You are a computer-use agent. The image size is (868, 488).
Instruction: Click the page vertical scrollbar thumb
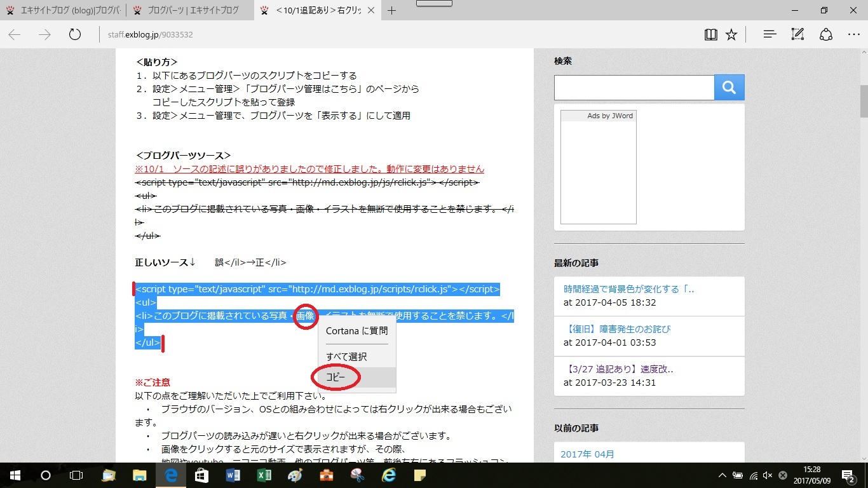pyautogui.click(x=864, y=101)
